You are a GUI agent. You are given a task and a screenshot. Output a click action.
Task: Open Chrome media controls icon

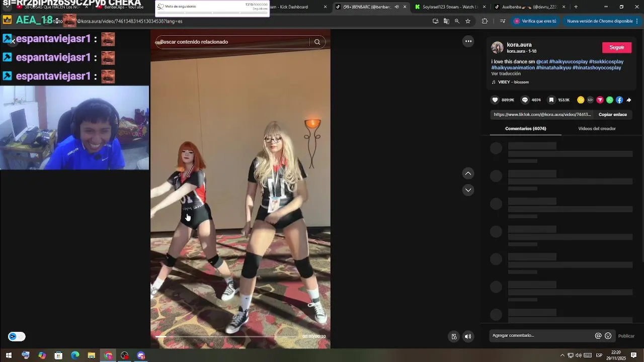tap(503, 21)
